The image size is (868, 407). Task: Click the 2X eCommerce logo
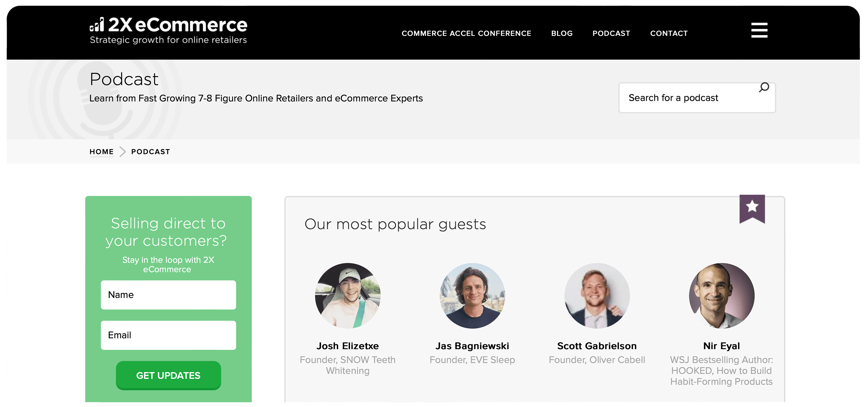pyautogui.click(x=168, y=31)
